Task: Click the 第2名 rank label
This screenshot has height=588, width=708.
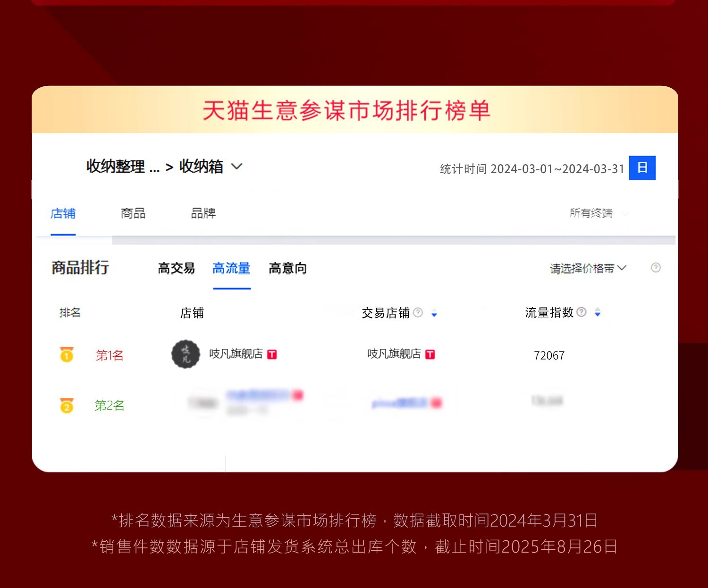Action: (x=110, y=405)
